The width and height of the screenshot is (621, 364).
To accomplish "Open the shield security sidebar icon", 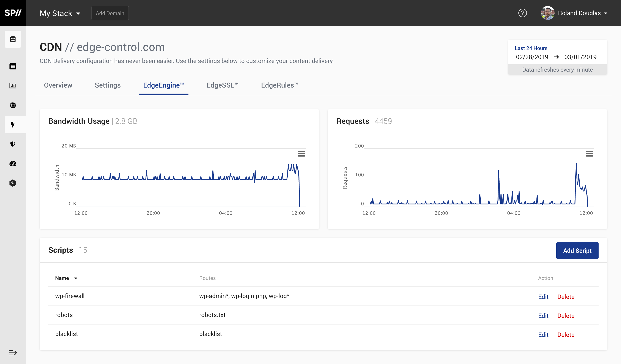I will [x=13, y=144].
